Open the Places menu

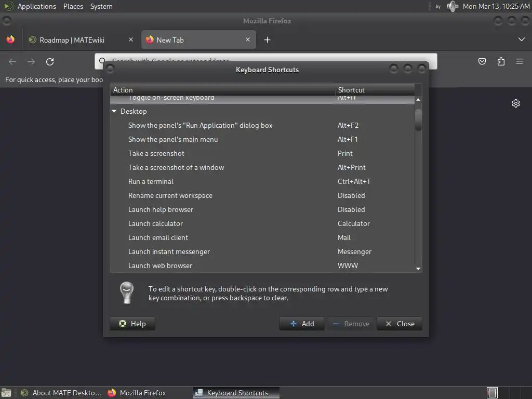pyautogui.click(x=73, y=6)
